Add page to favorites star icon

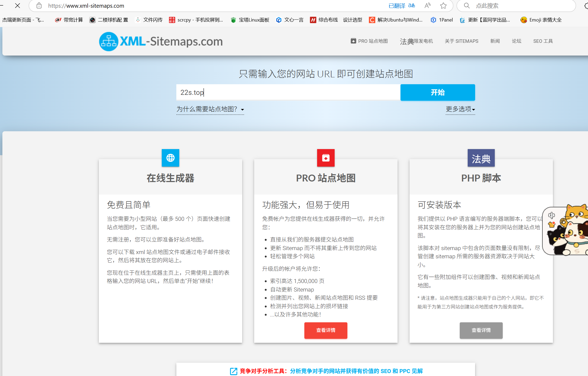(443, 6)
